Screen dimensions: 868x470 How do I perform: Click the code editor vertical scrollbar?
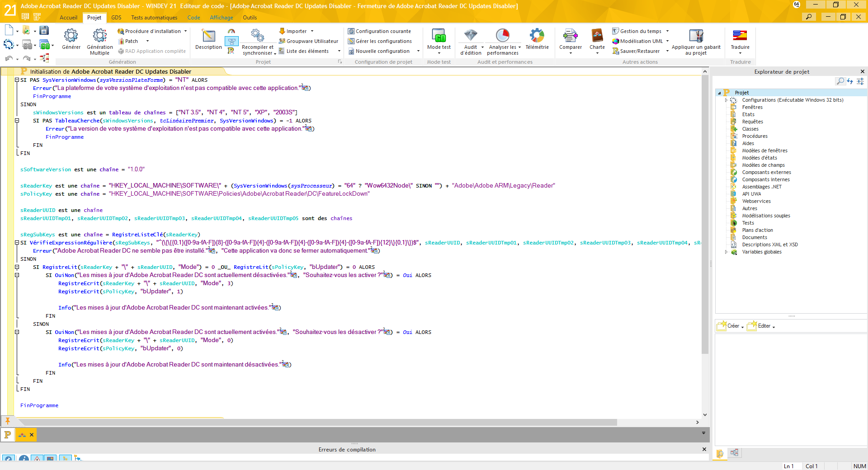pos(705,215)
